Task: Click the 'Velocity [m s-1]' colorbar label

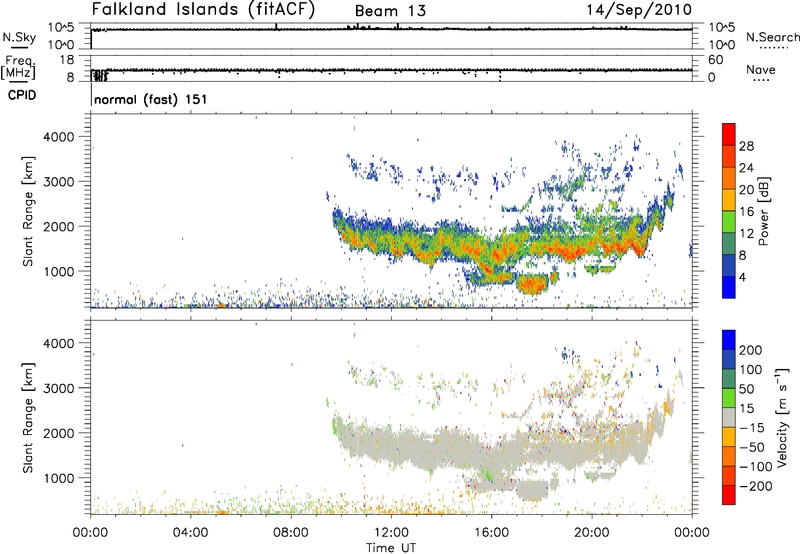Action: (x=782, y=417)
